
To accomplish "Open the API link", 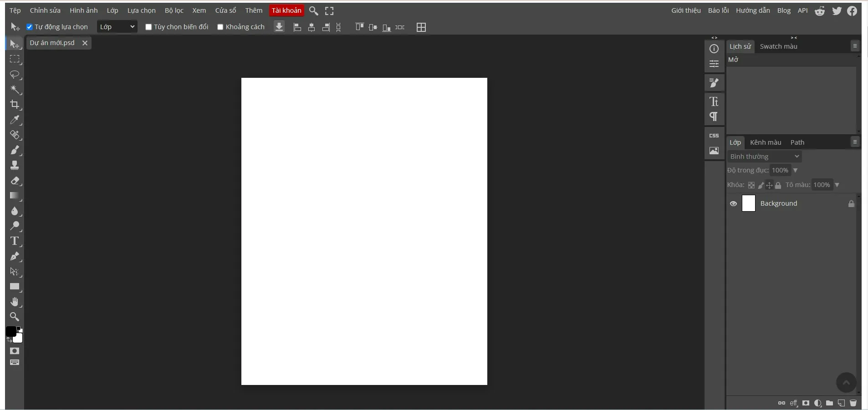I will [803, 10].
